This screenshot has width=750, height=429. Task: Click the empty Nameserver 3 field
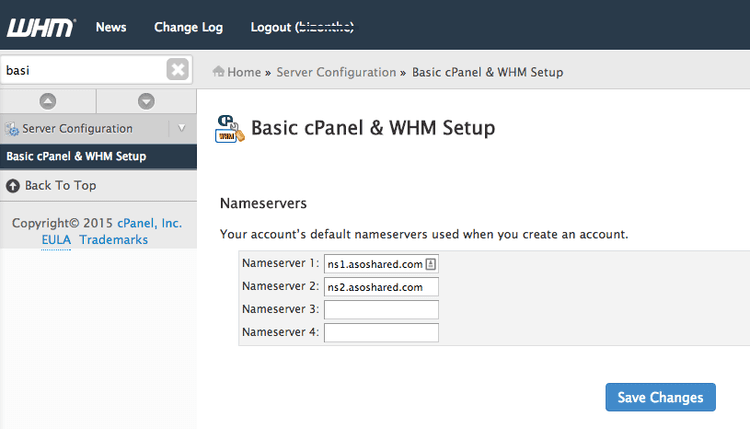point(381,309)
